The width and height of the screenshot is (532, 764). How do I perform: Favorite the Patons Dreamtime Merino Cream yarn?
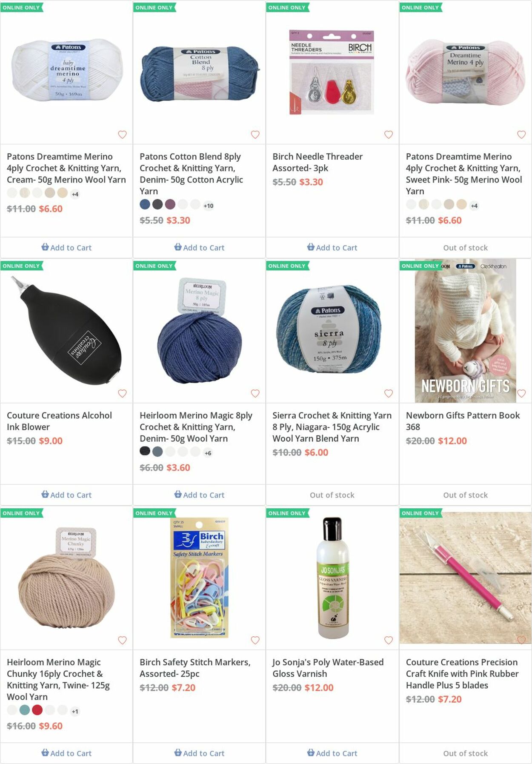[x=122, y=134]
